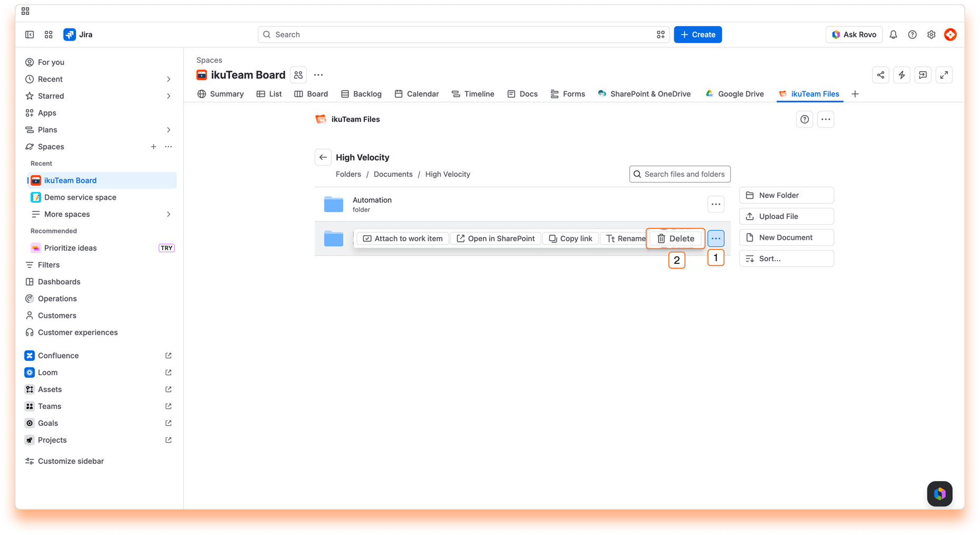
Task: Click the share icon for ikuTeam Board
Action: coord(881,75)
